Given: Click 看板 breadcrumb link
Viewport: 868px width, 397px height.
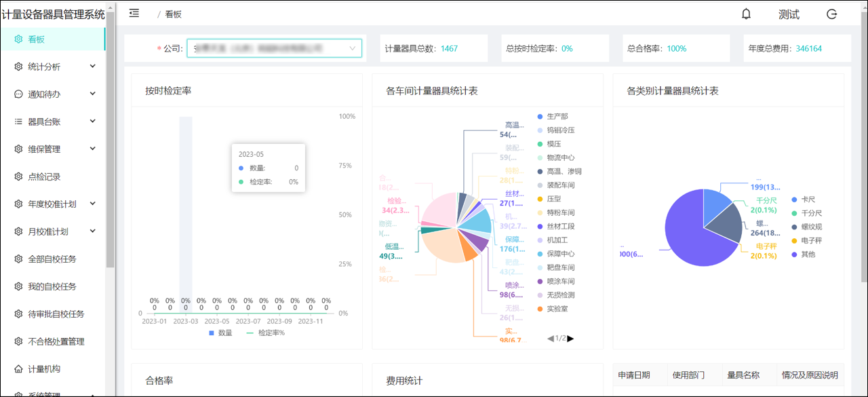Looking at the screenshot, I should [x=174, y=14].
